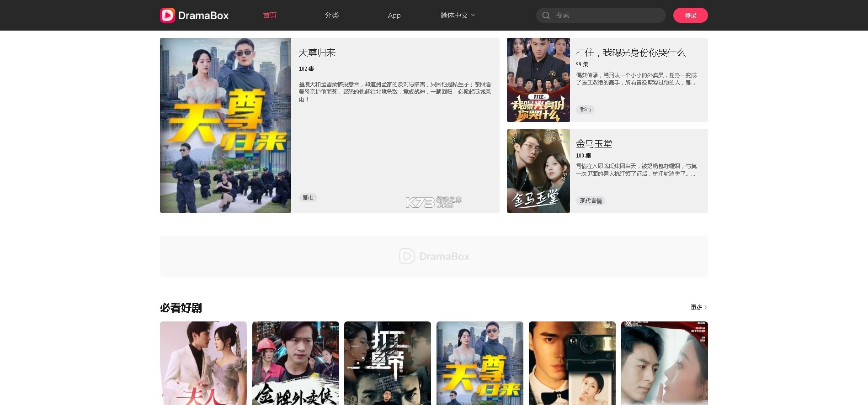This screenshot has width=868, height=405.
Task: Open the 打工皇帝 drama thumbnail
Action: point(387,363)
